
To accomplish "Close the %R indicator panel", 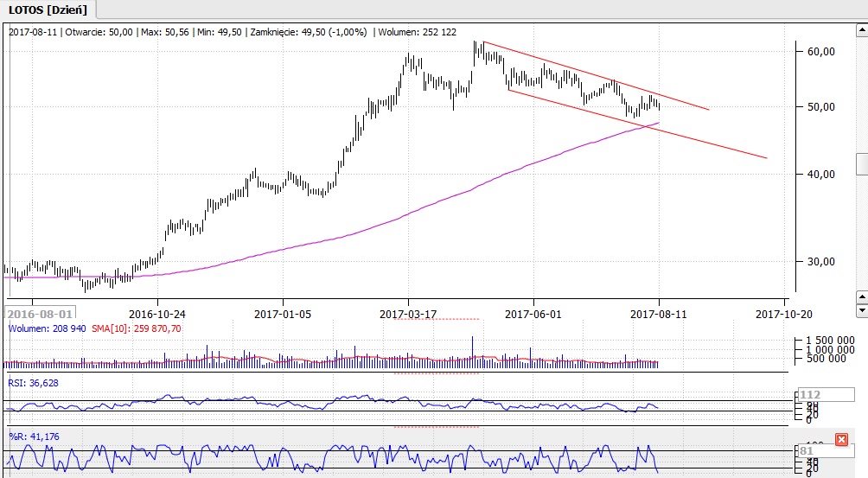I will point(841,440).
